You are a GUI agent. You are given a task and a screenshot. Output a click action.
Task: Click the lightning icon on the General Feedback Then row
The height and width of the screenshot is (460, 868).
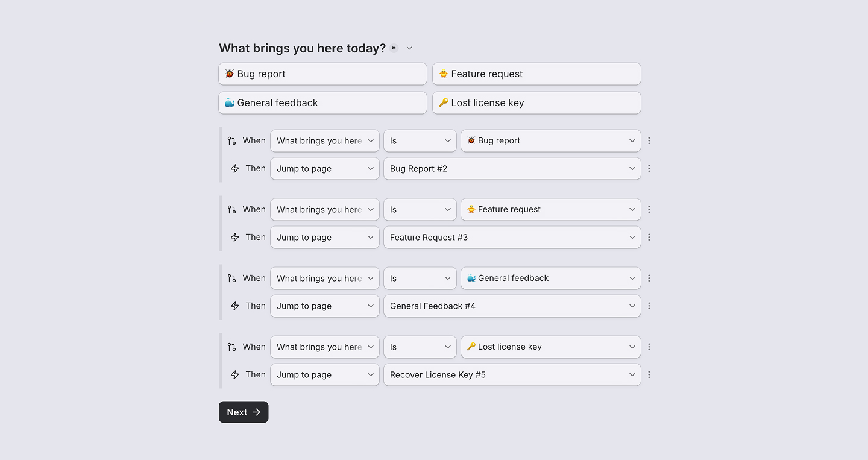[x=234, y=306]
